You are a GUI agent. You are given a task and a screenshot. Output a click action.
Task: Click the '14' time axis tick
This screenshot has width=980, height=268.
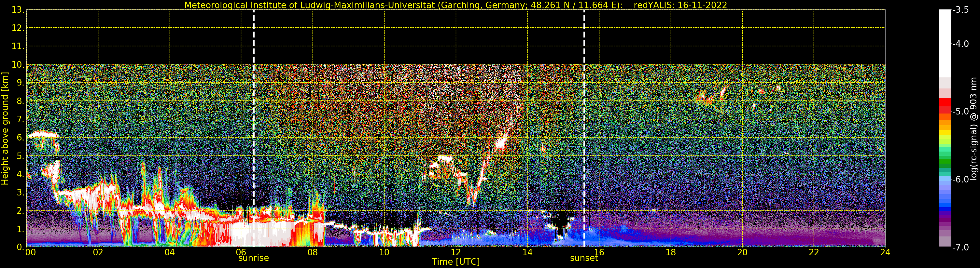(x=527, y=252)
